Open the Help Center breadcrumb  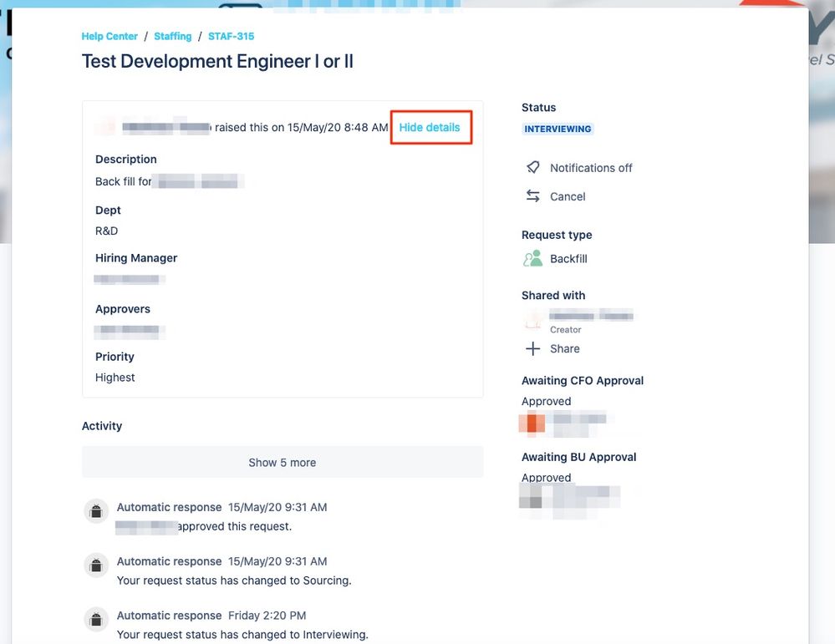(x=109, y=36)
